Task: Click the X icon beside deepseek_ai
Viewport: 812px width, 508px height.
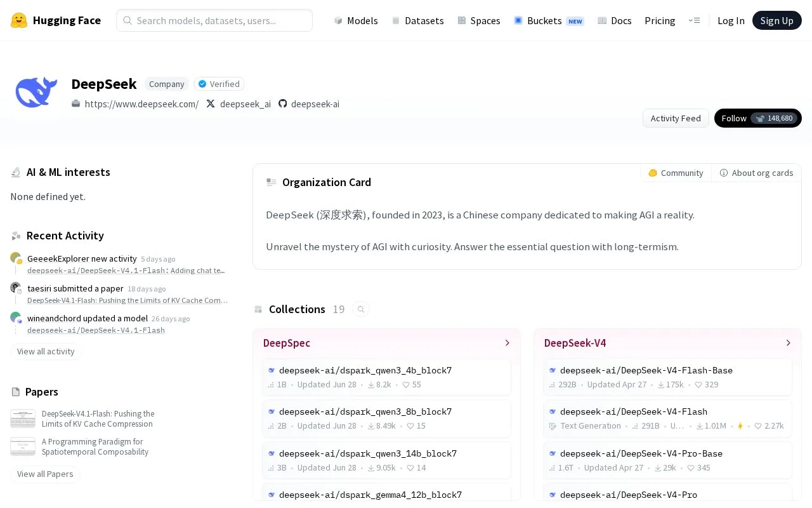Action: tap(211, 104)
